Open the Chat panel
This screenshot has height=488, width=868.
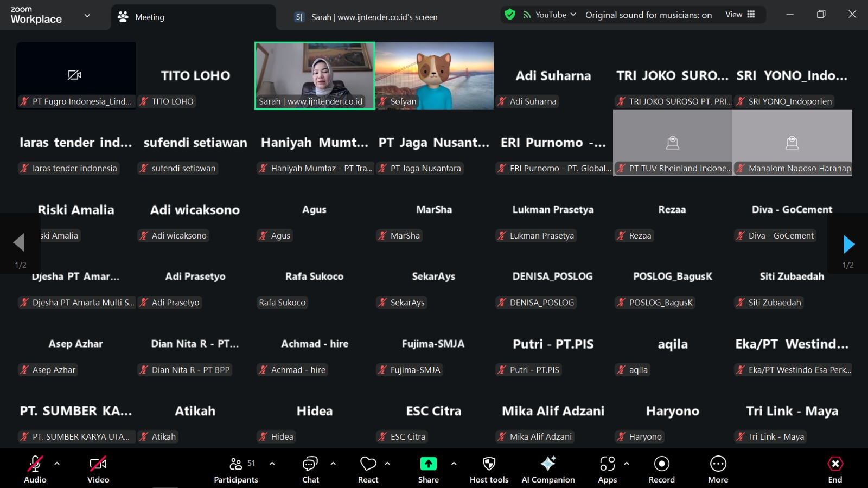tap(310, 470)
